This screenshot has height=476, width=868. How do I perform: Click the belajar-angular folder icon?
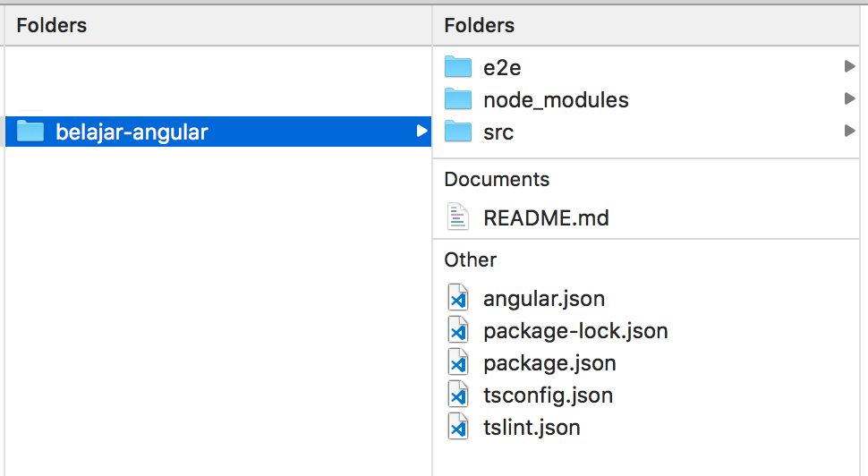pos(30,132)
